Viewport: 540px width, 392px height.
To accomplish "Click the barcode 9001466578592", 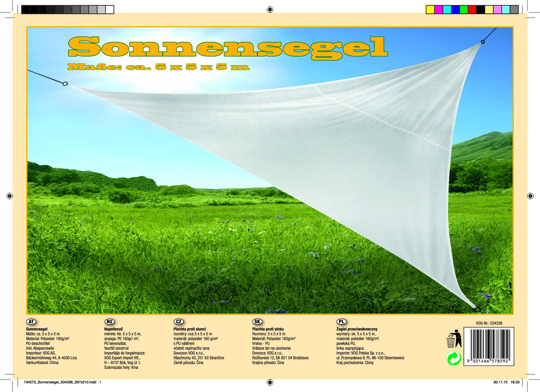I will tap(489, 346).
